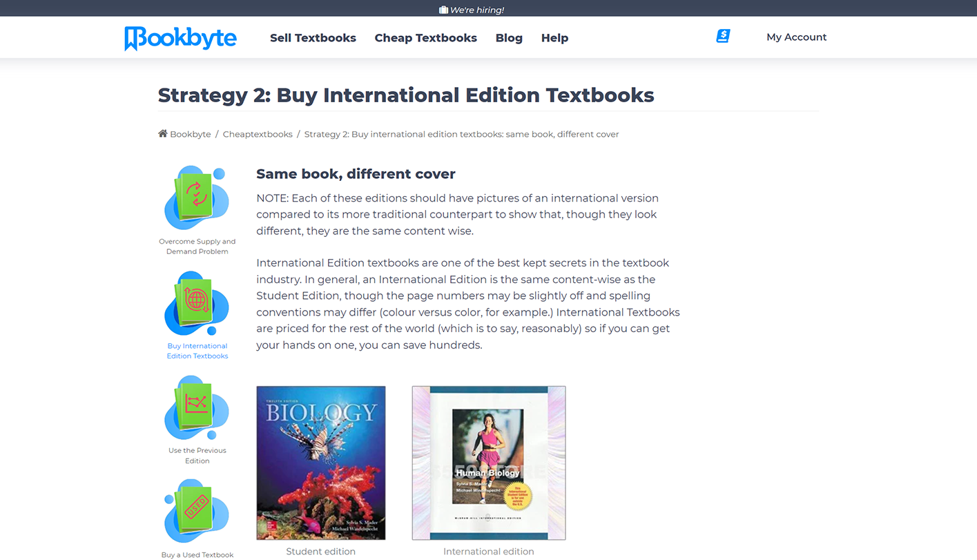Switch to the Blog section
This screenshot has height=560, width=977.
click(509, 38)
